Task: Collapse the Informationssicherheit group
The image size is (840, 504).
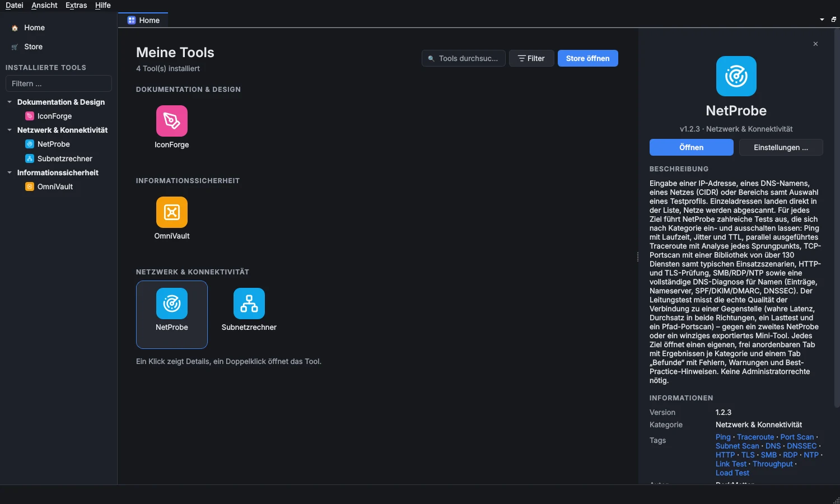Action: pyautogui.click(x=10, y=172)
